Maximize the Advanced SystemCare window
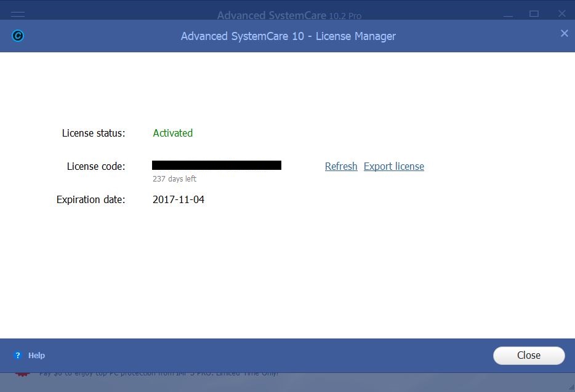Viewport: 575px width, 392px height. 534,13
